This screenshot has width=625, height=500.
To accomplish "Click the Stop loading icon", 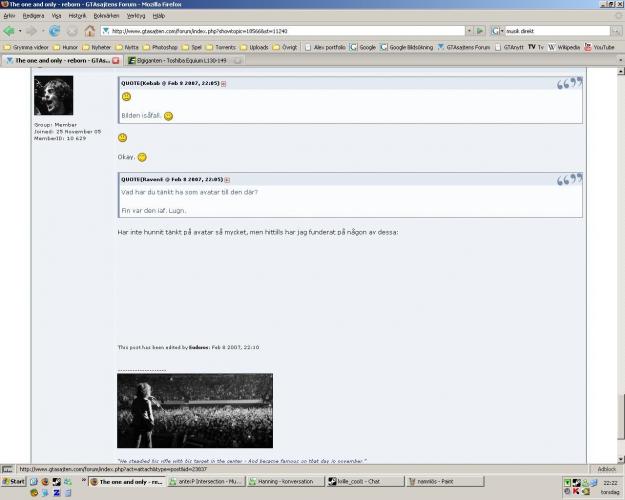I will [72, 31].
